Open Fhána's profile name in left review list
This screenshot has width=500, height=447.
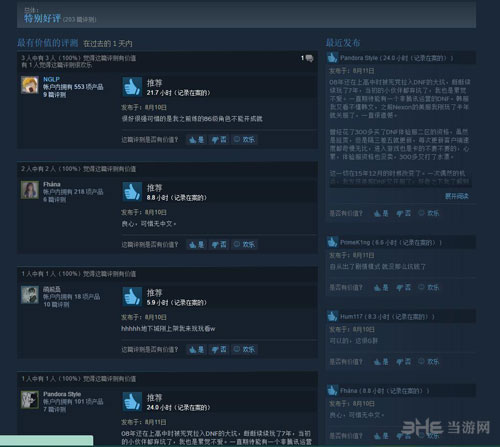click(52, 184)
